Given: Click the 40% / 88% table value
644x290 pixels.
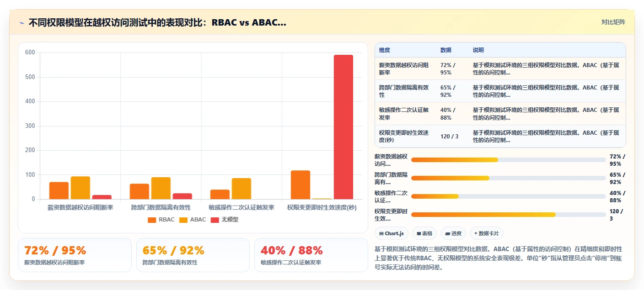Looking at the screenshot, I should [x=449, y=114].
